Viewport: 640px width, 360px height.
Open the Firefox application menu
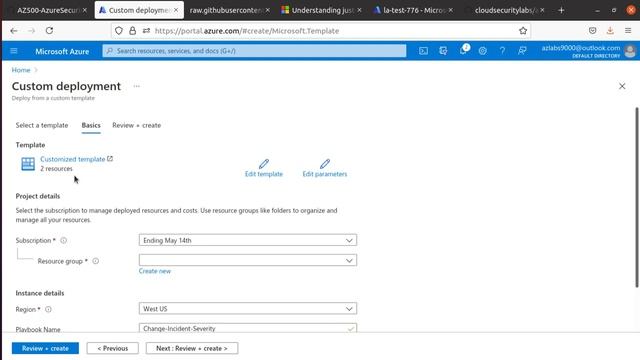628,31
